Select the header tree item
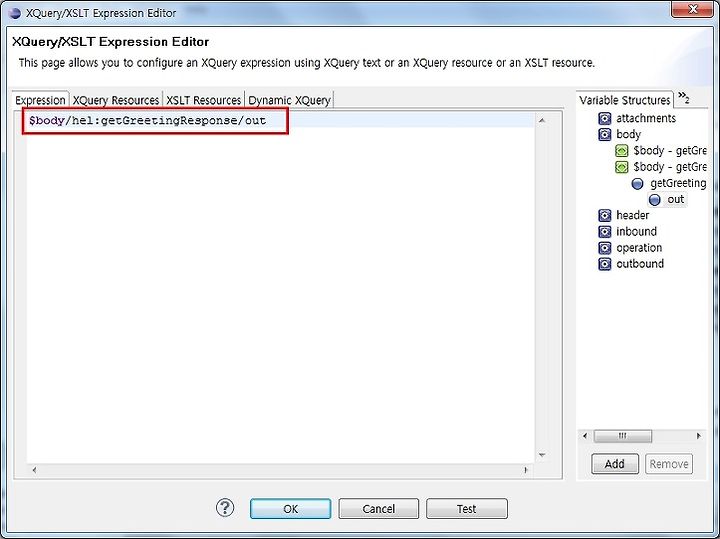Screen dimensions: 720x539 pos(632,215)
